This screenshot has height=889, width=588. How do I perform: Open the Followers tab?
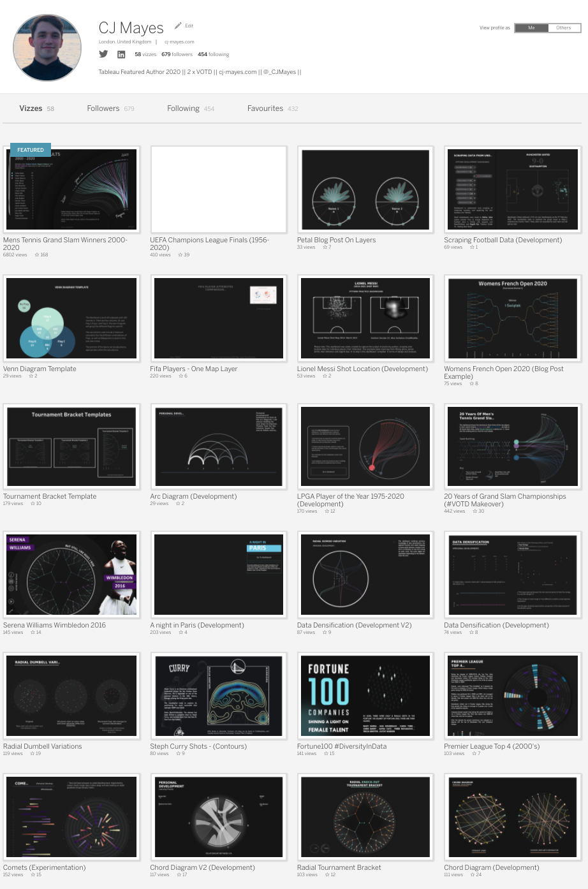(x=103, y=108)
